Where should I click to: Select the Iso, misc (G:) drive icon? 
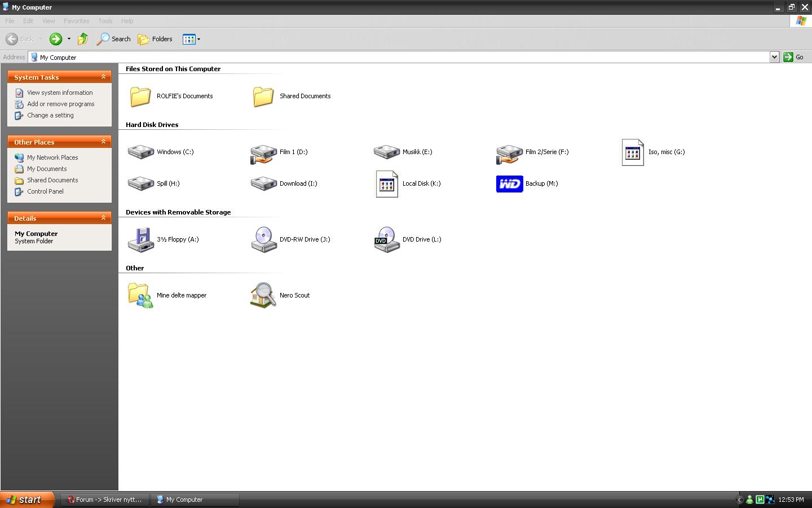point(633,152)
